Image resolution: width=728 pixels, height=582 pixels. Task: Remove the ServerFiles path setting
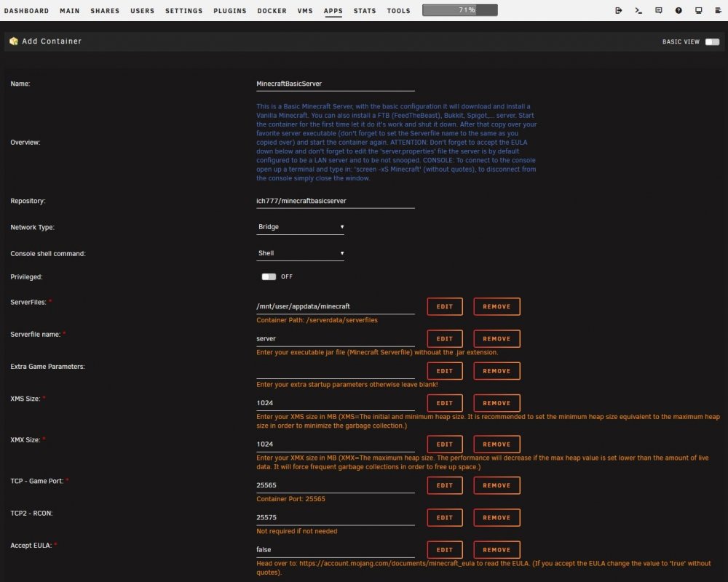(496, 307)
